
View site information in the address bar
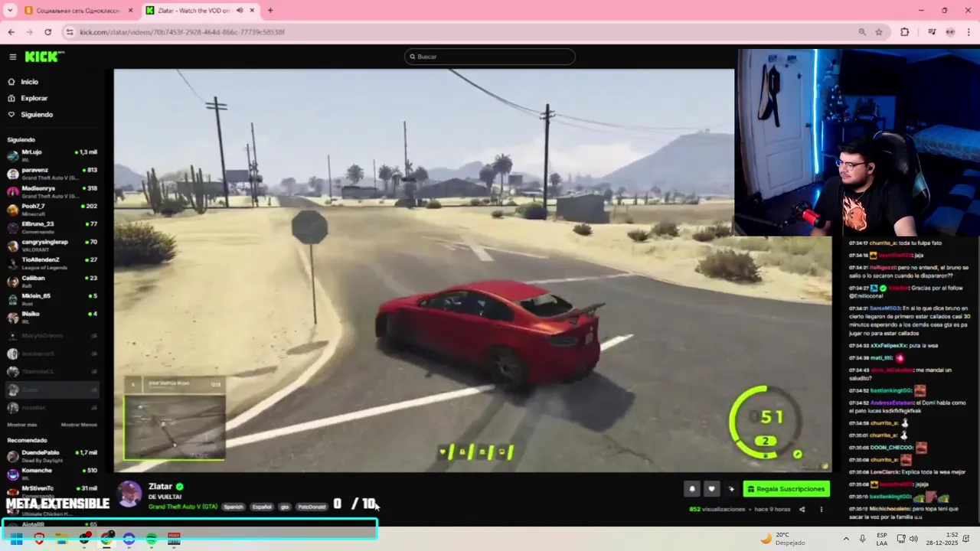[x=70, y=32]
